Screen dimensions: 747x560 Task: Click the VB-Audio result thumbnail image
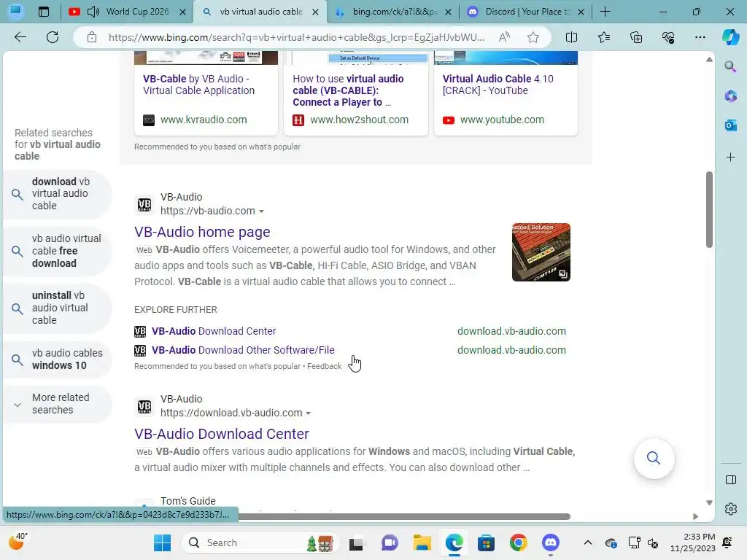541,252
